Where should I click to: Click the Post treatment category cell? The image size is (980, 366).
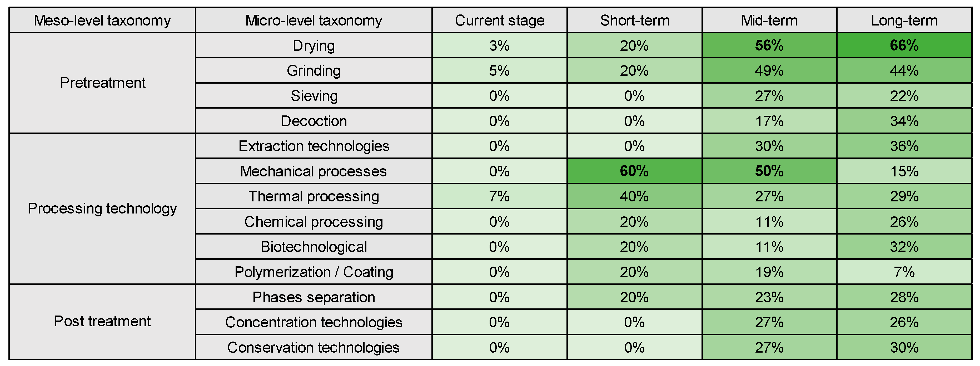point(102,322)
